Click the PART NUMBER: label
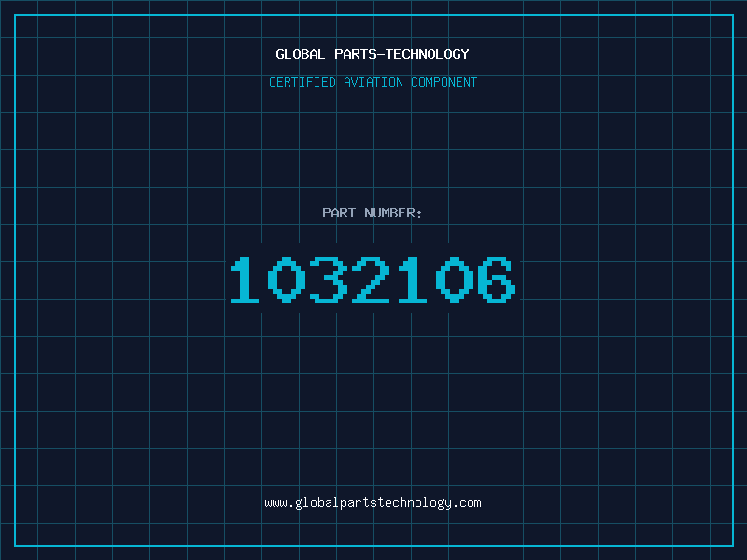 373,213
